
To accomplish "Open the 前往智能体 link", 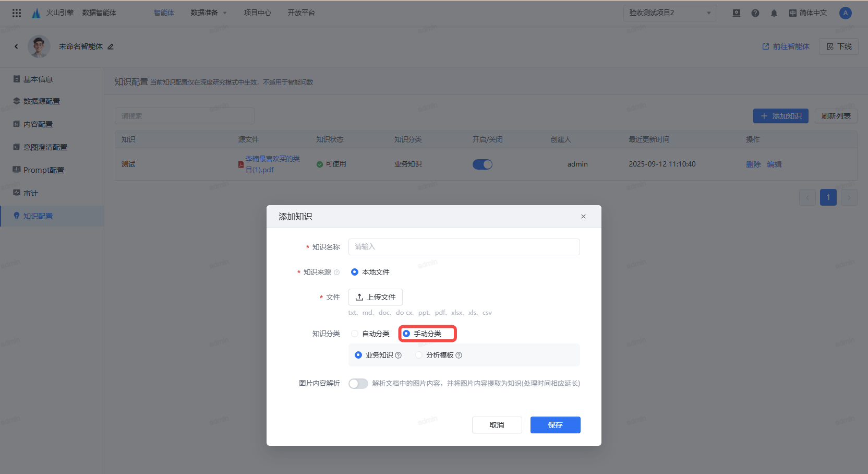I will [x=786, y=46].
